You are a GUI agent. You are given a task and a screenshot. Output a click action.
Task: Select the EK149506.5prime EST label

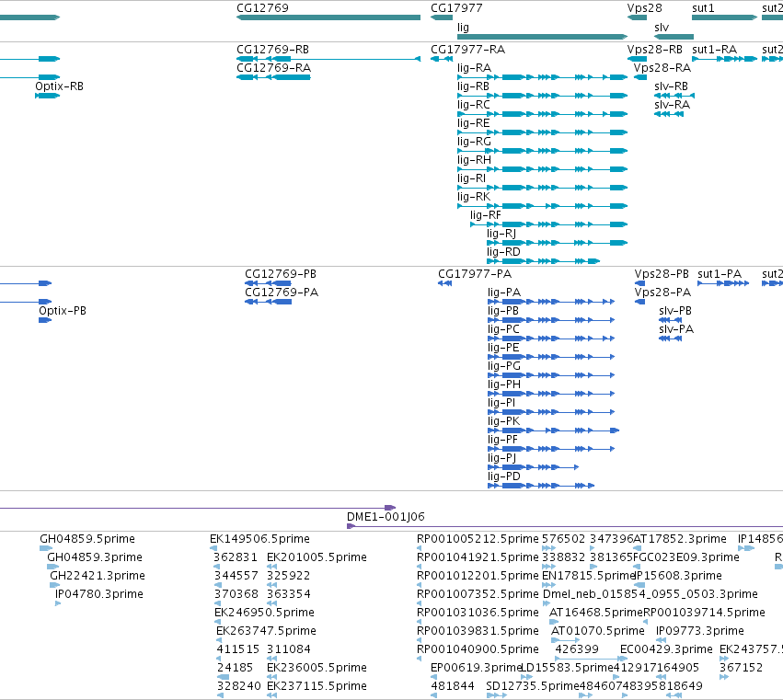click(x=259, y=539)
